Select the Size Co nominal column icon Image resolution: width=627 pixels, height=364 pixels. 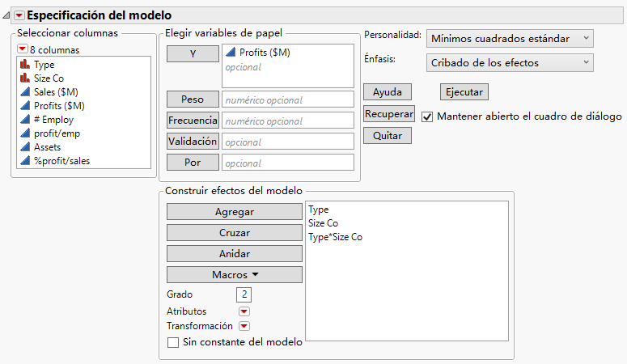(25, 78)
